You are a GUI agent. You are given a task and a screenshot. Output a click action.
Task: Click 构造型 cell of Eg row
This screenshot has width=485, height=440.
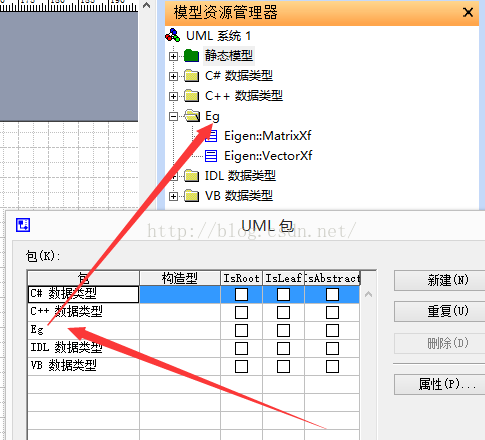(x=180, y=330)
